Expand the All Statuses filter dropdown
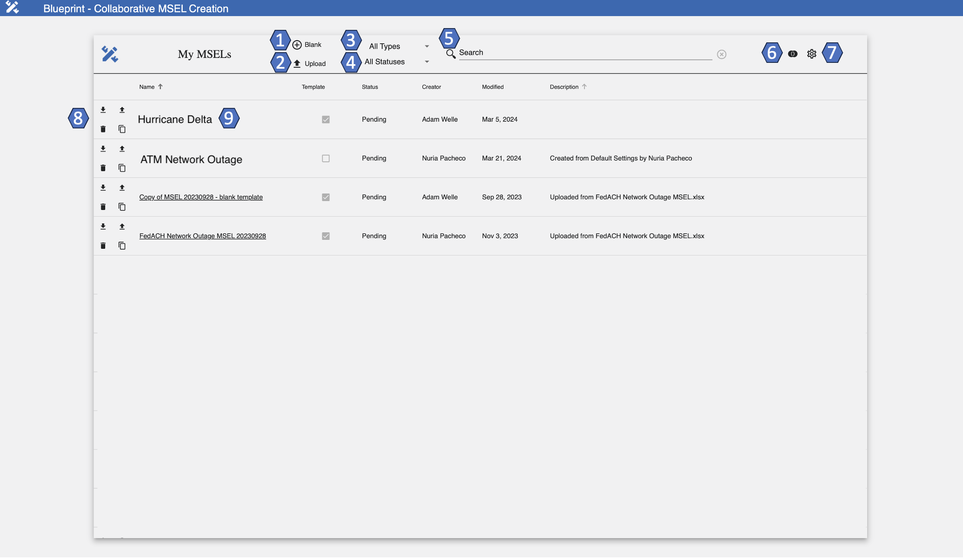963x560 pixels. coord(396,62)
